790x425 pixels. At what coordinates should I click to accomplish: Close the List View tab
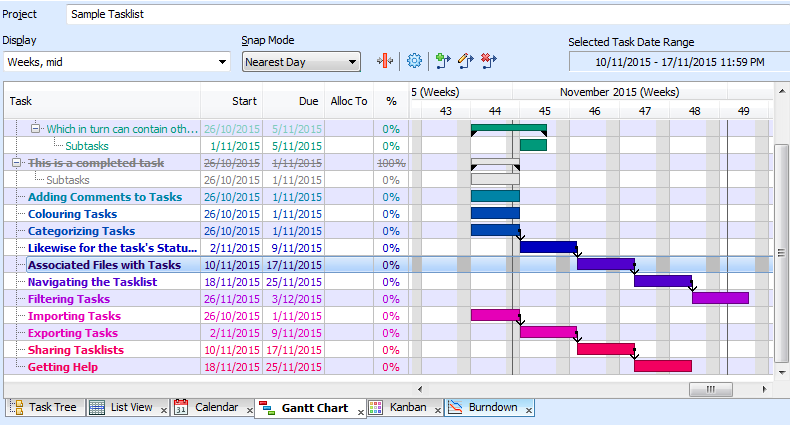(164, 410)
